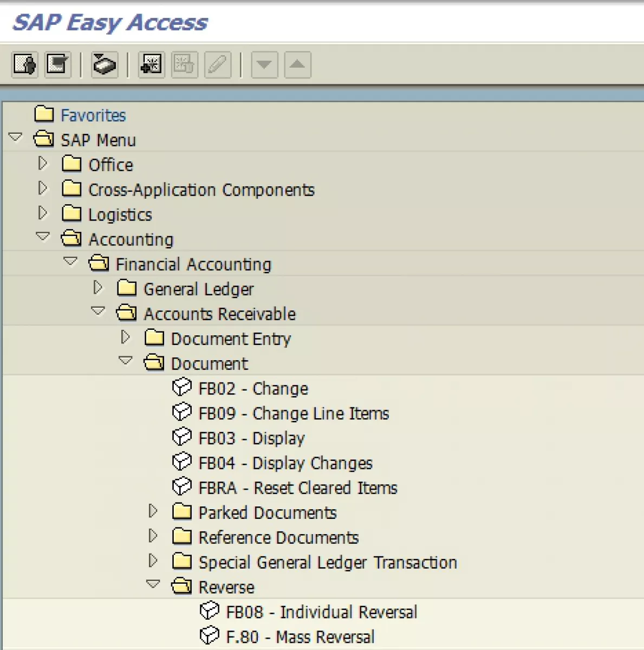Click the greyed-out Change Favorites pencil icon
Screen dimensions: 644x650
point(218,65)
